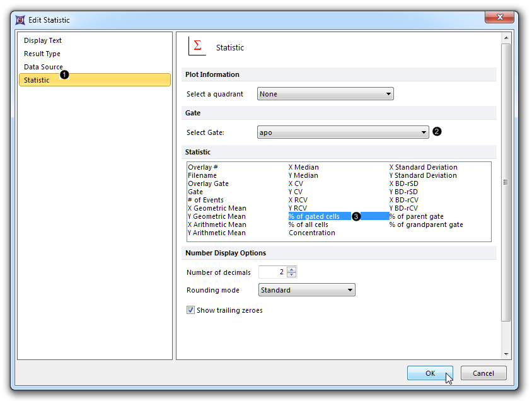Click the Edit Statistic title bar app icon
Viewport: 532px width, 401px height.
pyautogui.click(x=20, y=20)
